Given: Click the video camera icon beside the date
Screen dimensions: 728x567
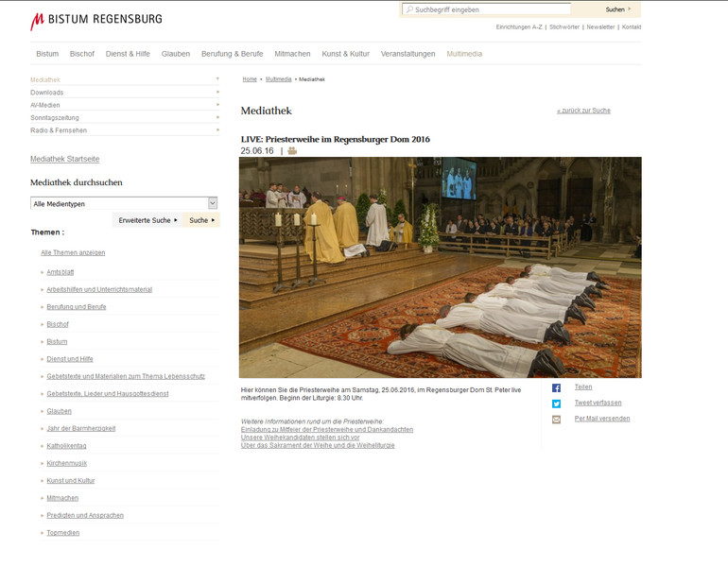Looking at the screenshot, I should click(x=292, y=151).
